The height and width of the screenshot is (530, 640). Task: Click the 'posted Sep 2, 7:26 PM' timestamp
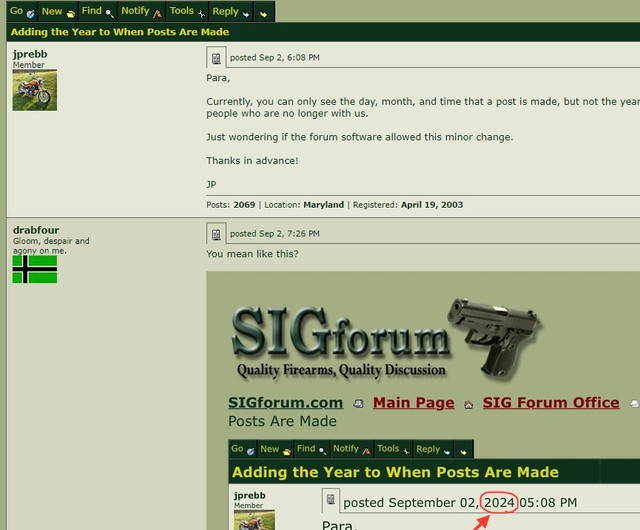pyautogui.click(x=275, y=234)
